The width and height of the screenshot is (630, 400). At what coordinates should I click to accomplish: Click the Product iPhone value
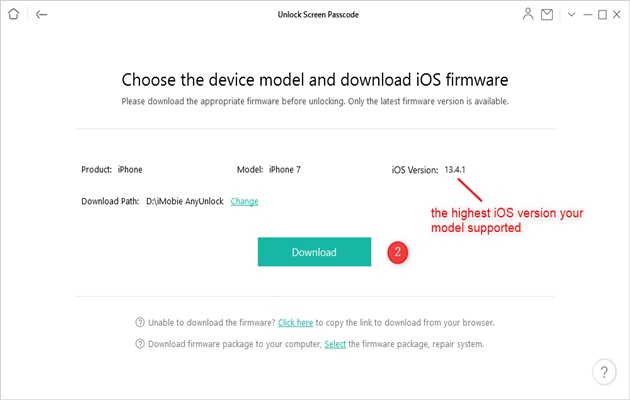click(130, 169)
